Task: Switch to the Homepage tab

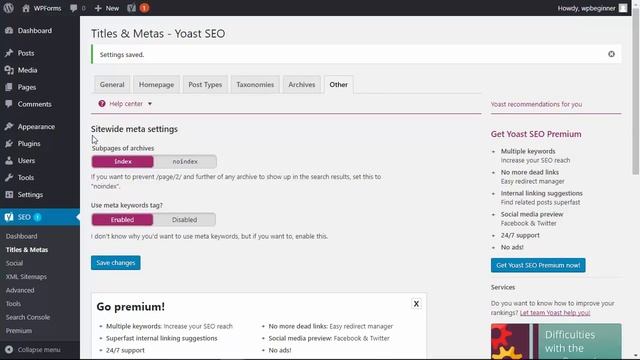Action: (156, 84)
